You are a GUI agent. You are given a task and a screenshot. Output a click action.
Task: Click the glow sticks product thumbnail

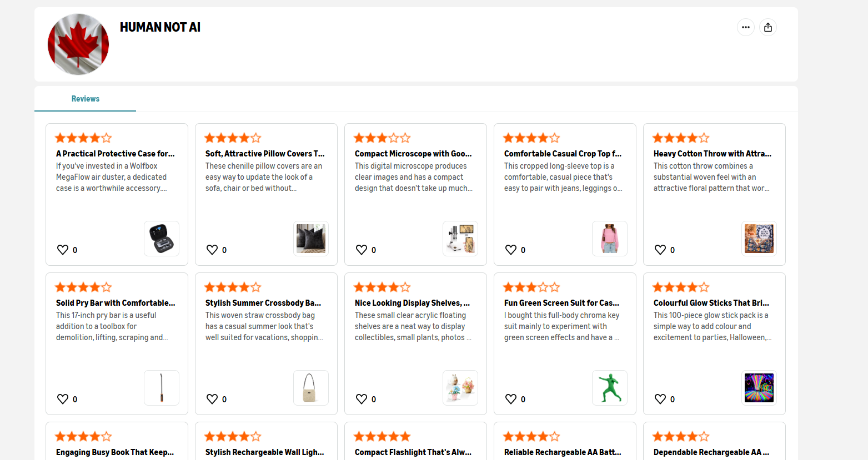[759, 388]
